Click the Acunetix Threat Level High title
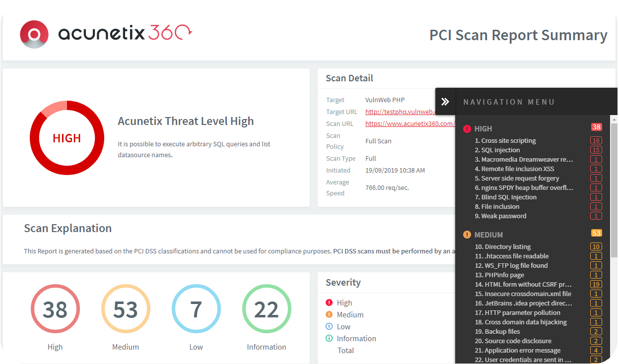The width and height of the screenshot is (619, 364). pyautogui.click(x=186, y=121)
